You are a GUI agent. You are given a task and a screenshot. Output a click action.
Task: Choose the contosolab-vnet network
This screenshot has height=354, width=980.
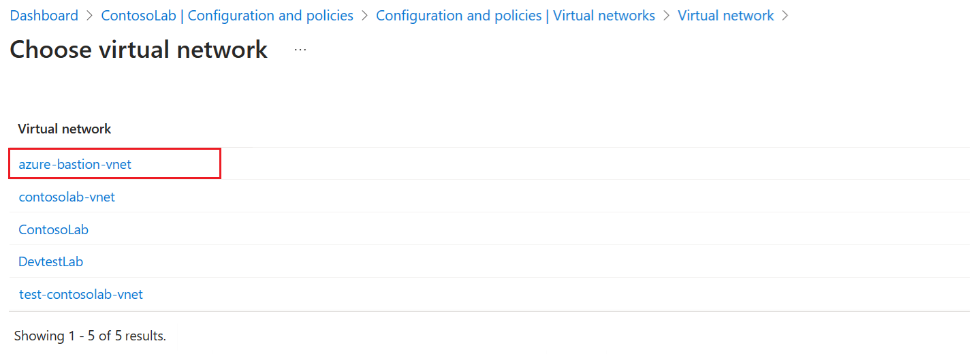(x=67, y=197)
